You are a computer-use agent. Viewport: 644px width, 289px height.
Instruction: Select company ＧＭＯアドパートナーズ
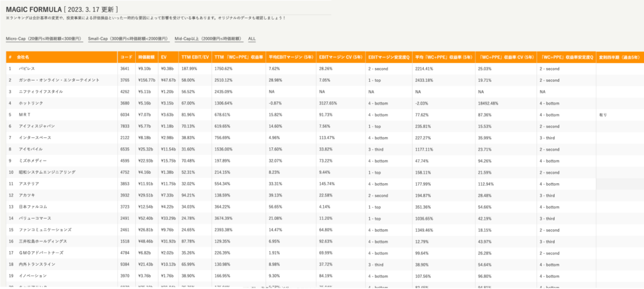click(41, 253)
